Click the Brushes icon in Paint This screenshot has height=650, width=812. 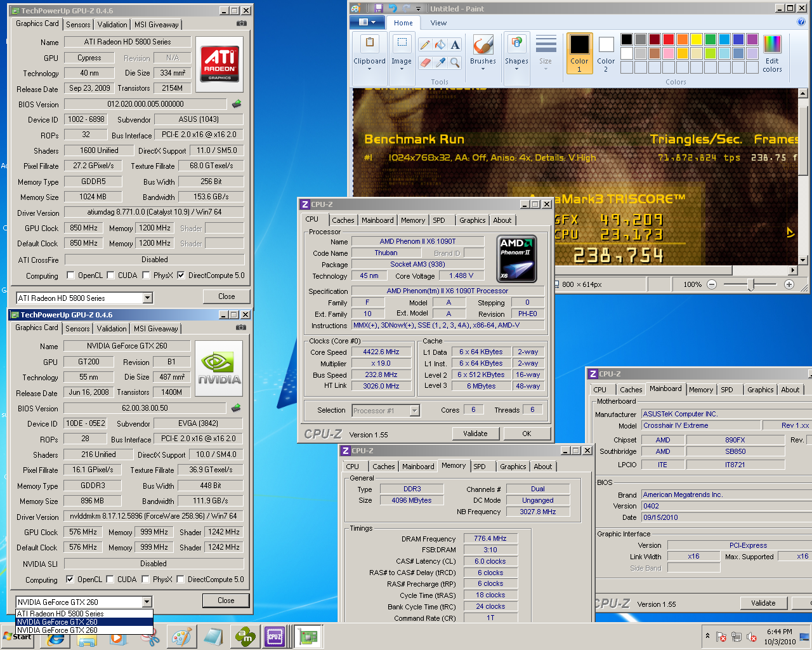pos(483,45)
